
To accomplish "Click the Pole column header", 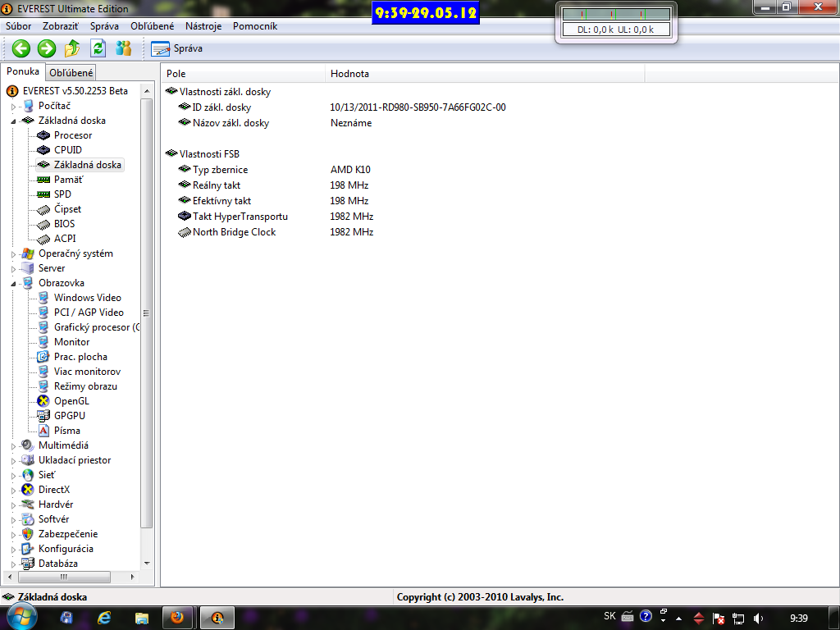I will click(x=243, y=74).
